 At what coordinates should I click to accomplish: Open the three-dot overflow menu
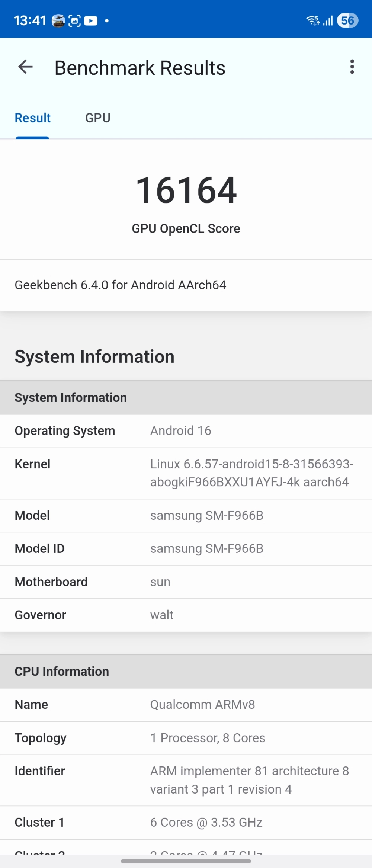click(352, 67)
